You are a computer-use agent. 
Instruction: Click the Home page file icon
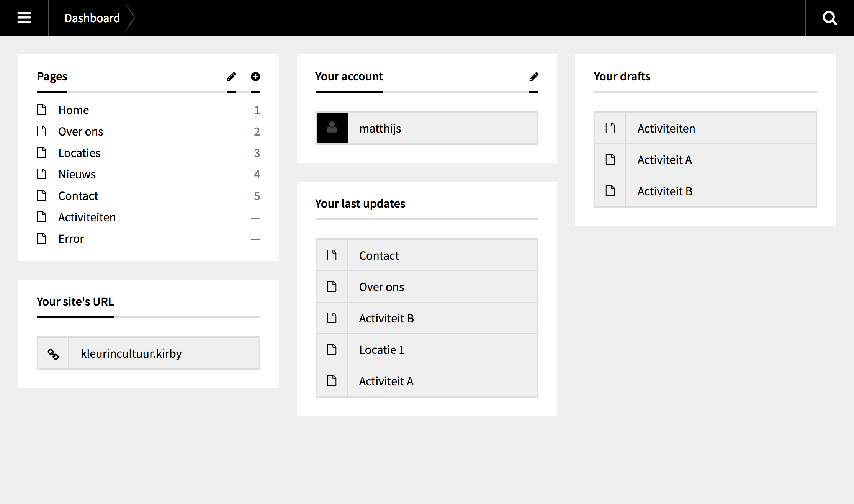click(41, 110)
